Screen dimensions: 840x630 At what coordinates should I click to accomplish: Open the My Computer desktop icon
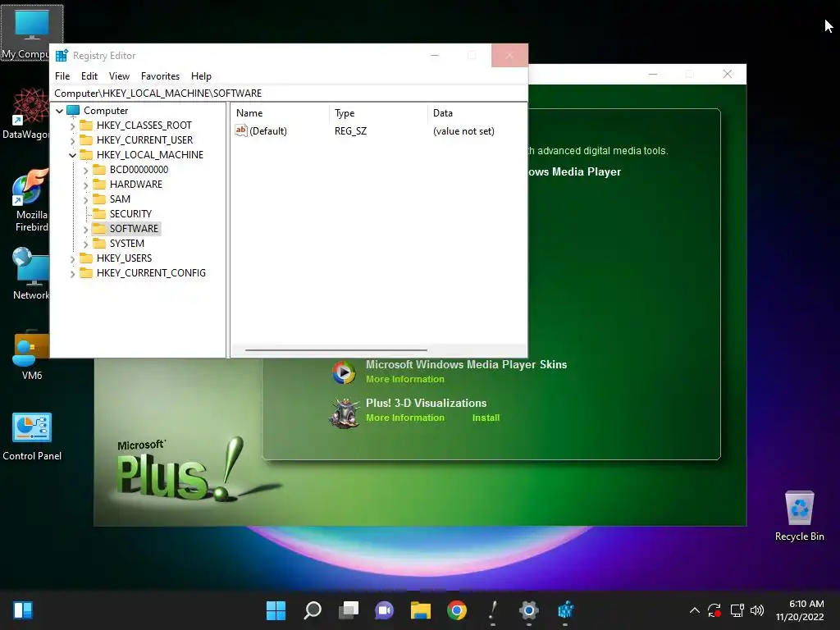click(31, 32)
